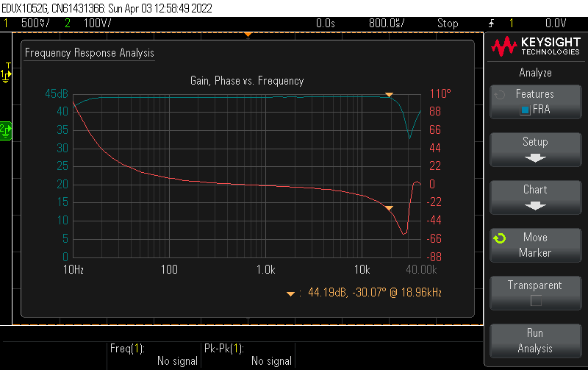Click the Freq(1) measurement readout
The image size is (588, 370).
[x=154, y=355]
